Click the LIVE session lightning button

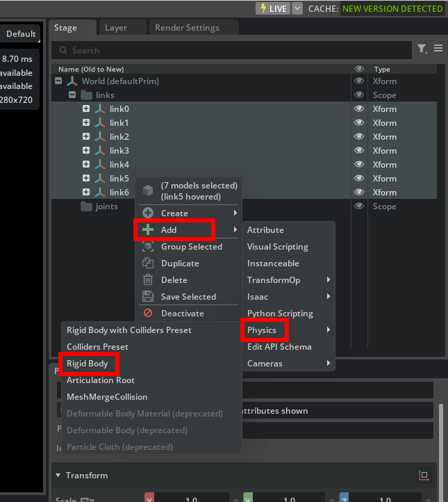[273, 8]
